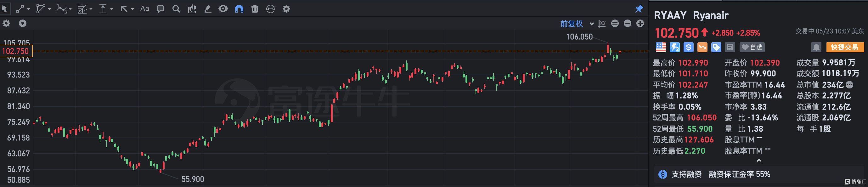Click the current price 102.750 in quote panel

[x=677, y=33]
